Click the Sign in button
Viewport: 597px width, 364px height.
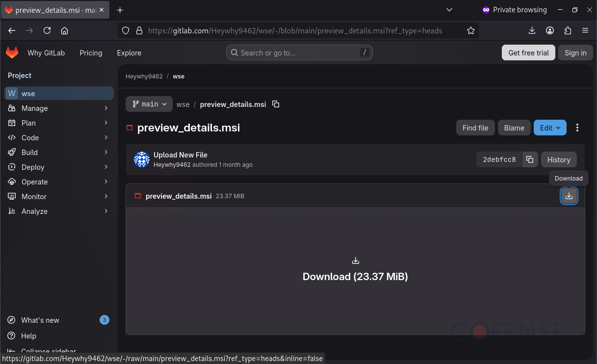(x=575, y=52)
